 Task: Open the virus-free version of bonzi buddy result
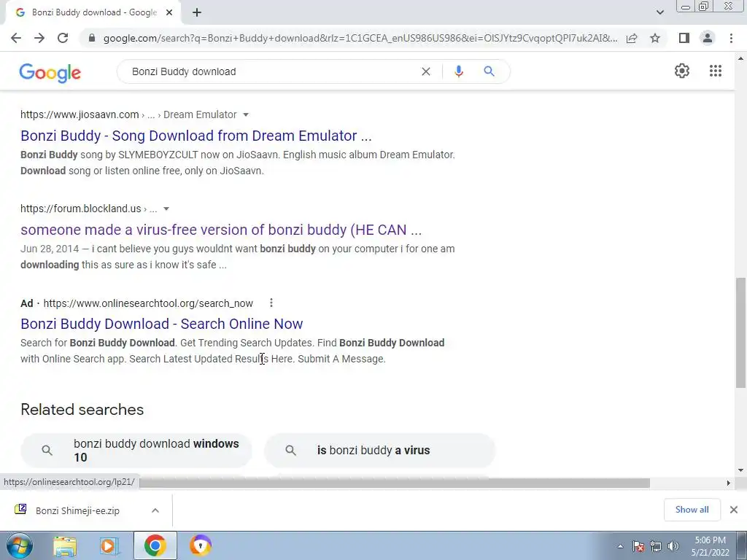pos(221,230)
